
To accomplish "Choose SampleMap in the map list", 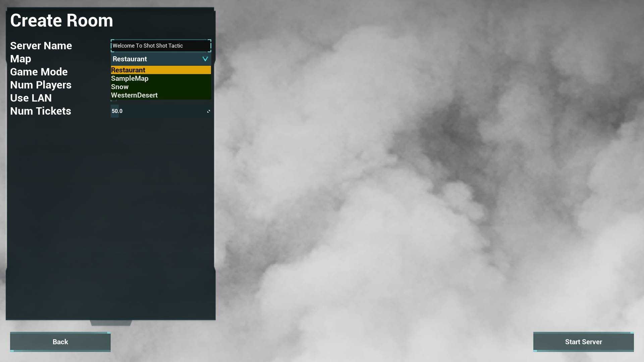I will [161, 78].
